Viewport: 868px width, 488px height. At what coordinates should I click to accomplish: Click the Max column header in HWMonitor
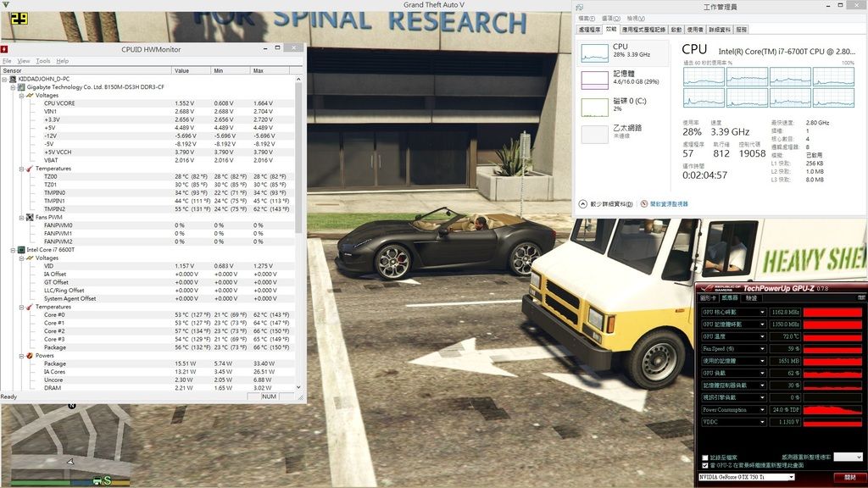click(271, 71)
